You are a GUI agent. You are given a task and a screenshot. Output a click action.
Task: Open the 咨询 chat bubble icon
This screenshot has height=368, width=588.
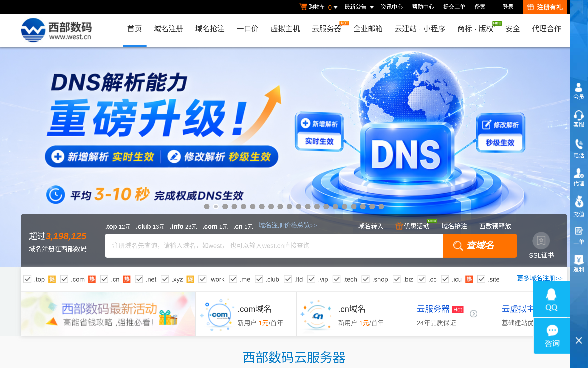click(552, 331)
